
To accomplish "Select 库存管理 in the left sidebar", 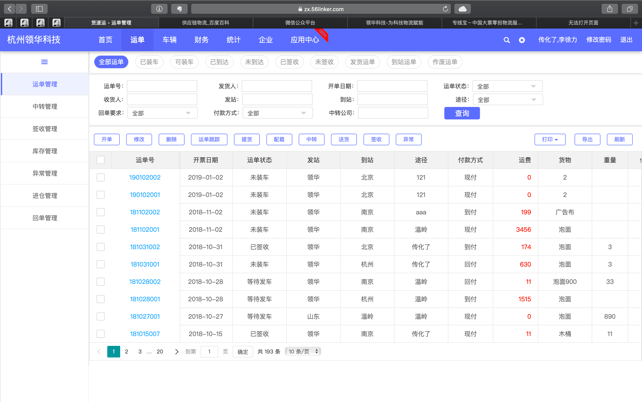I will tap(44, 151).
